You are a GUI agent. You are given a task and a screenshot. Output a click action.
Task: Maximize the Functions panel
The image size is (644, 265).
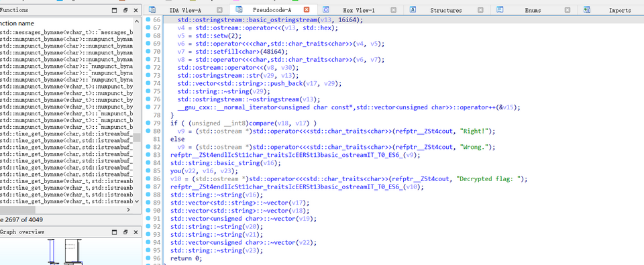(115, 10)
